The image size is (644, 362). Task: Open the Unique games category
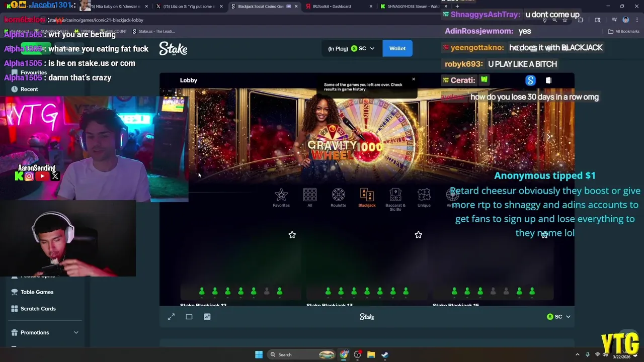tap(424, 198)
